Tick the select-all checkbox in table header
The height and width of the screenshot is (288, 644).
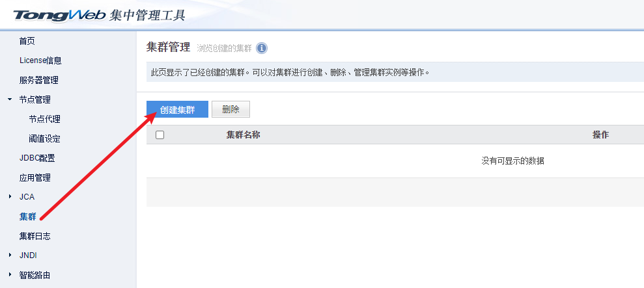[x=160, y=135]
